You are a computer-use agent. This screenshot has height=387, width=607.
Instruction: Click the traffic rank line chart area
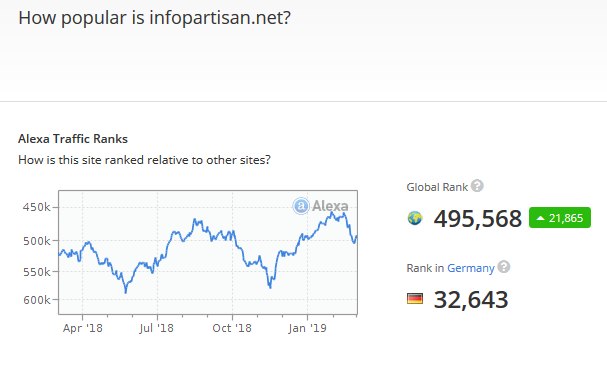click(x=208, y=252)
